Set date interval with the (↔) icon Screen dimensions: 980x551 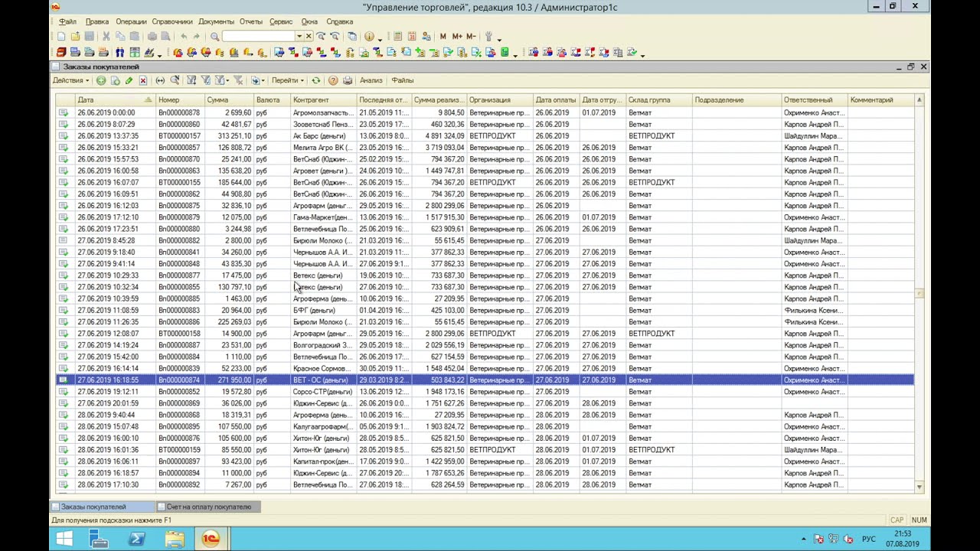click(160, 80)
